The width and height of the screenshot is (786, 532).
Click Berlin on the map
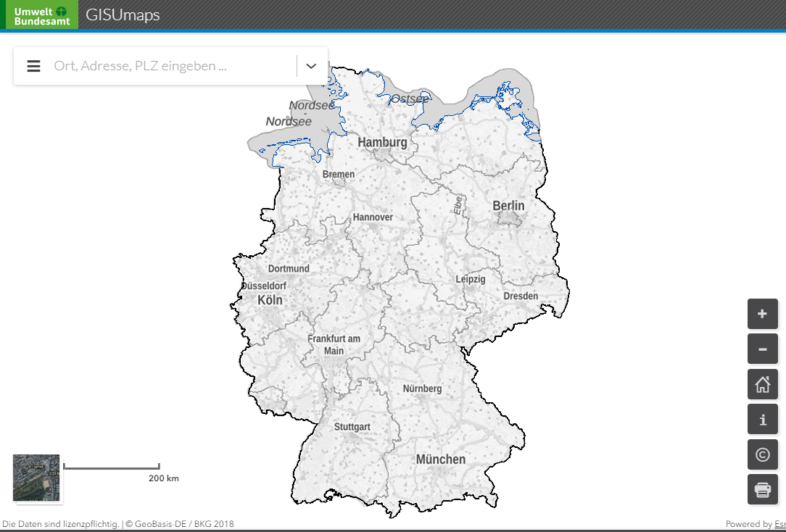point(508,206)
